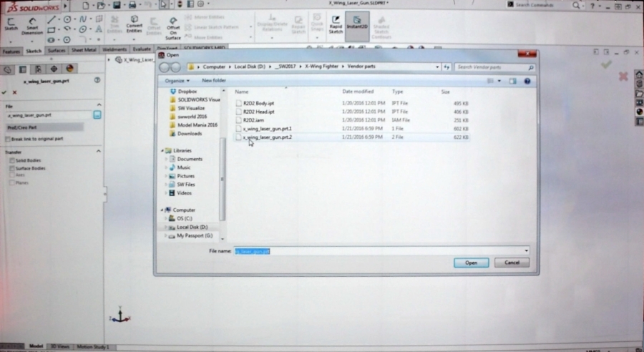Open the address bar history dropdown arrow
The image size is (644, 352).
[437, 67]
